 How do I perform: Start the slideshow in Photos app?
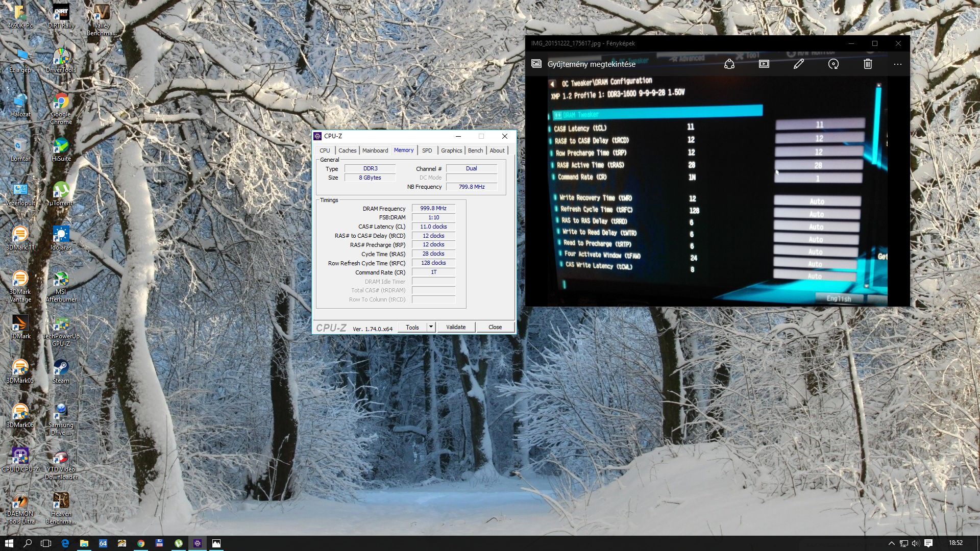point(764,64)
